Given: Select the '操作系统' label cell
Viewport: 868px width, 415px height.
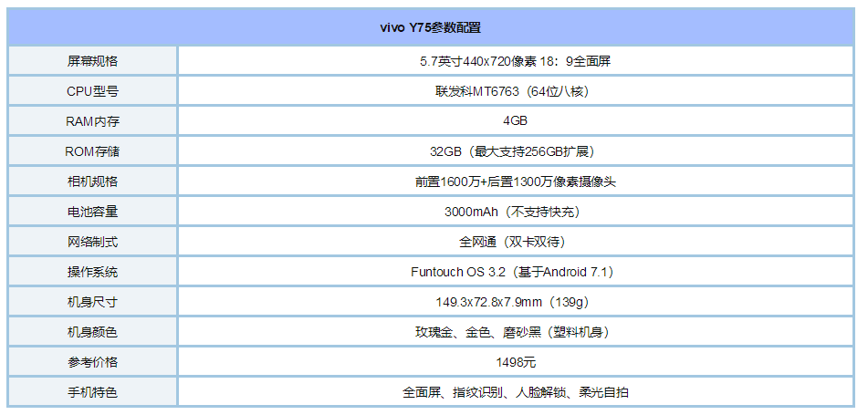Looking at the screenshot, I should pos(92,271).
